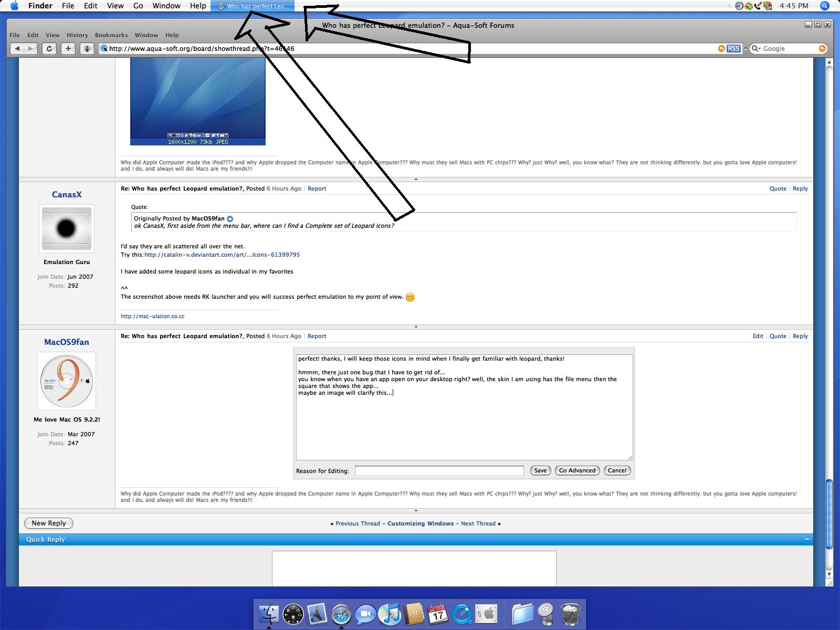Open the Finder menu in the menu bar

tap(40, 6)
